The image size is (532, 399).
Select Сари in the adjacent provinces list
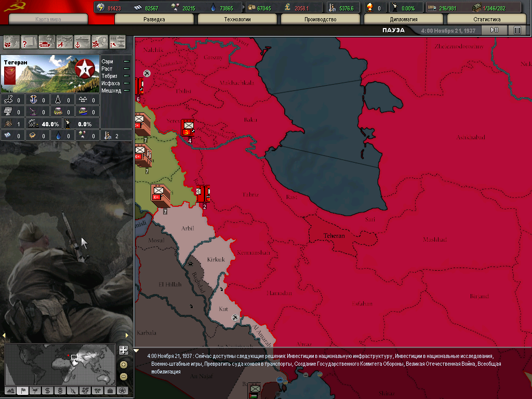116,61
